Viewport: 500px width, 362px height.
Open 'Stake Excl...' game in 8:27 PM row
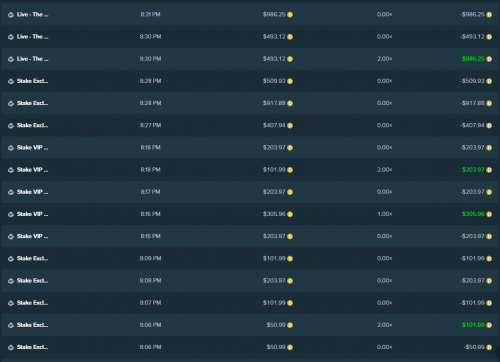(33, 125)
